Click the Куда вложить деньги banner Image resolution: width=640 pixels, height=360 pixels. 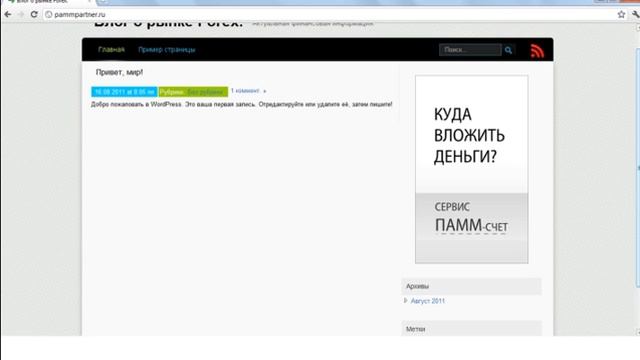click(x=471, y=169)
